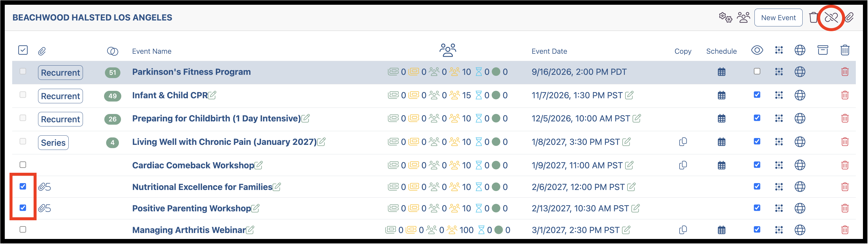Open the settings gears icon in header
The image size is (868, 244).
[x=725, y=18]
